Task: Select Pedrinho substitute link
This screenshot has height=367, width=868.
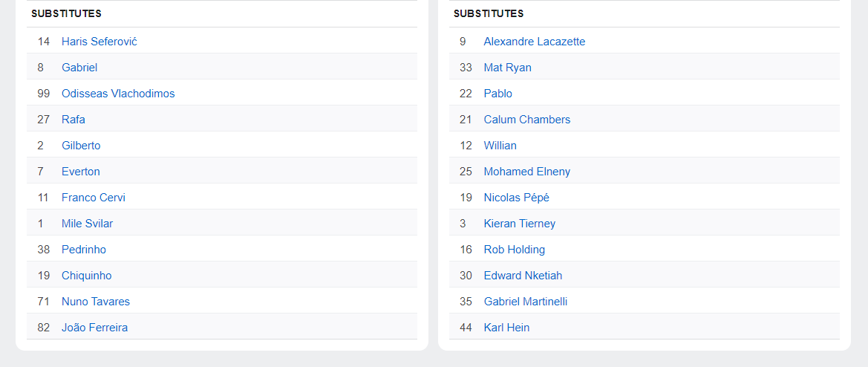Action: [x=84, y=250]
